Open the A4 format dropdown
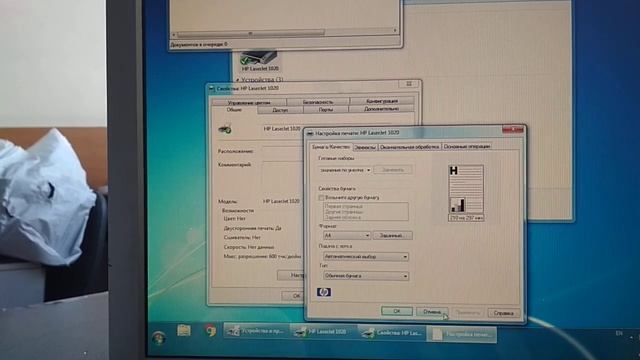This screenshot has width=640, height=360. click(x=347, y=236)
